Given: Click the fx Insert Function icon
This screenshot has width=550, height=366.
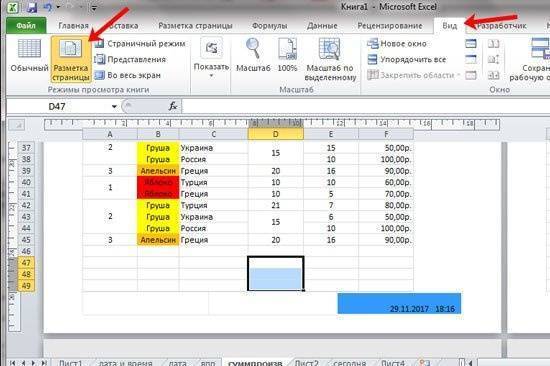Looking at the screenshot, I should 173,106.
